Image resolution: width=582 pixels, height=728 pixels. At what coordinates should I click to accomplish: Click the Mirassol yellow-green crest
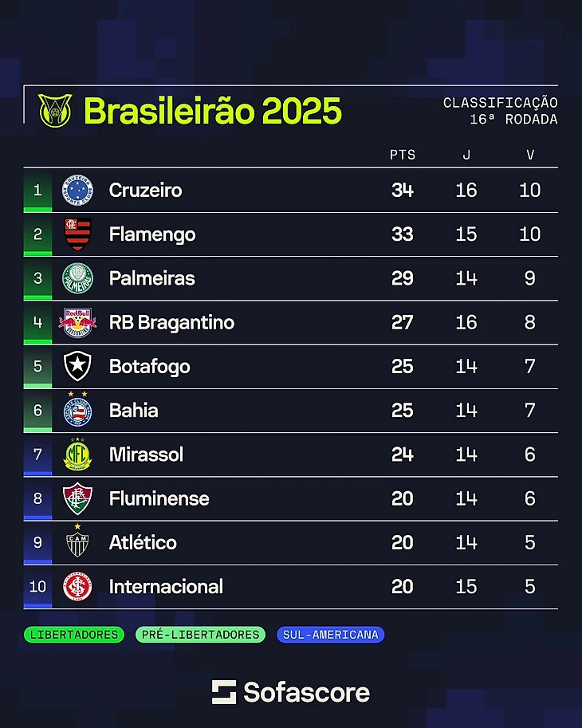[77, 455]
